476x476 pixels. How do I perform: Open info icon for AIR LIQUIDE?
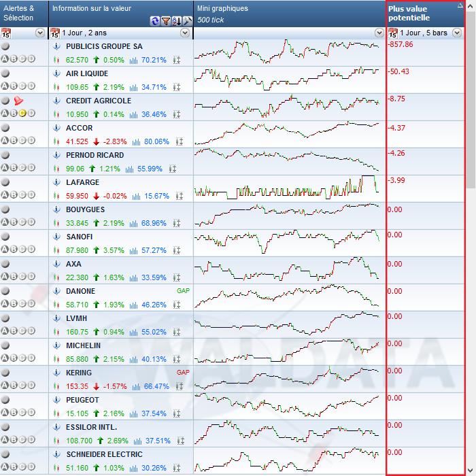(x=56, y=73)
